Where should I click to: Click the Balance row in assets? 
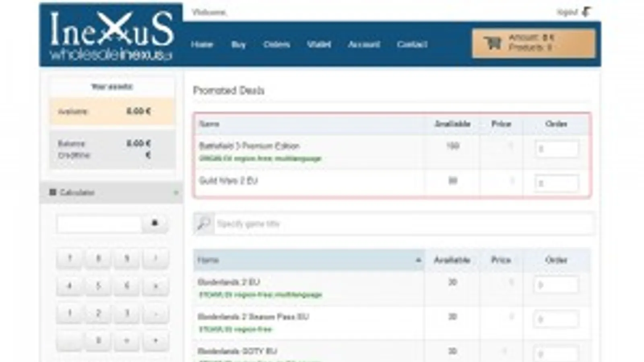(104, 143)
